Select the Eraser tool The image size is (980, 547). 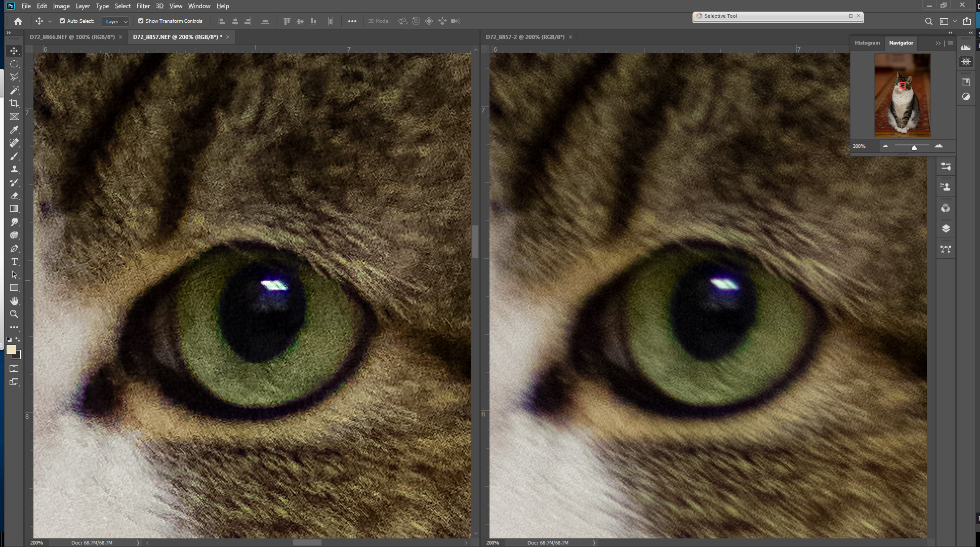(14, 196)
